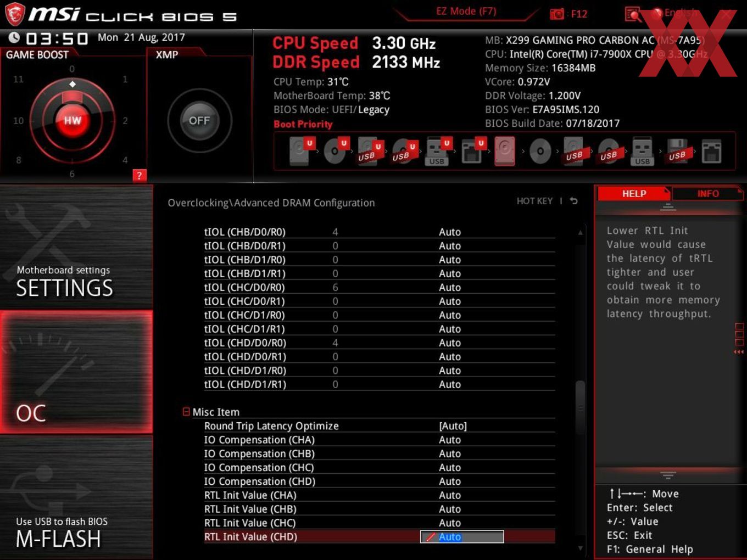
Task: Select the UEFI USB key boot icon
Action: click(438, 151)
